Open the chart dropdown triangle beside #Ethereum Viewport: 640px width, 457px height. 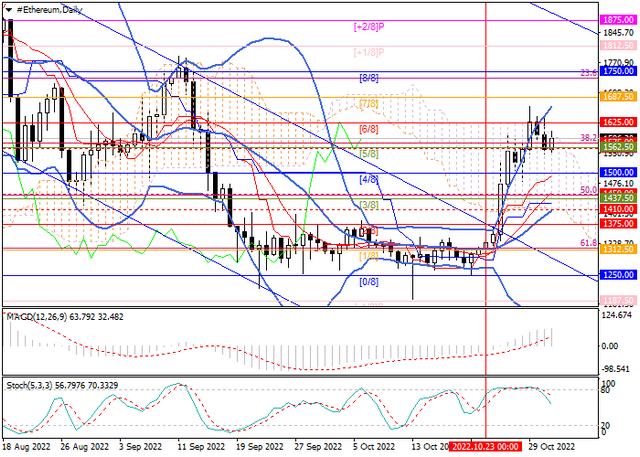pos(8,10)
